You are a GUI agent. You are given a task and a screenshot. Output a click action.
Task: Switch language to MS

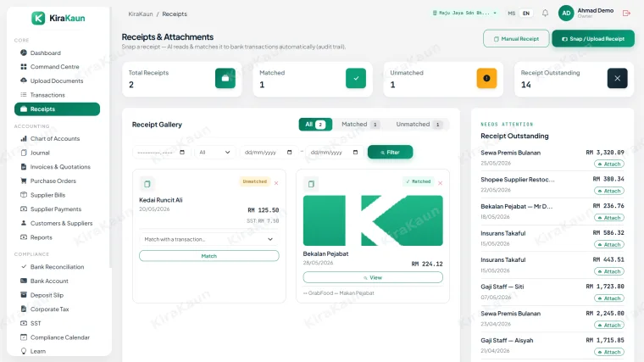pos(511,14)
